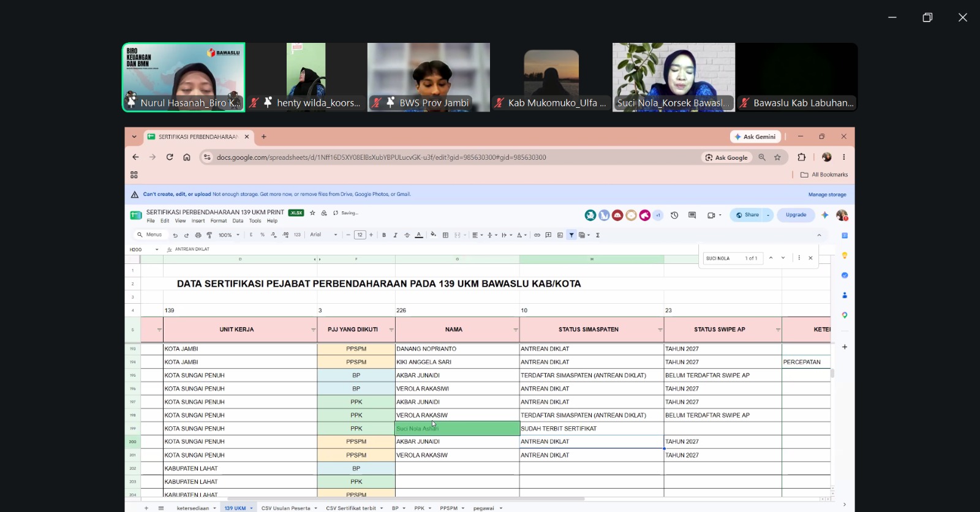Apply bold formatting to the cell
Screen dimensions: 980x512
pyautogui.click(x=384, y=235)
